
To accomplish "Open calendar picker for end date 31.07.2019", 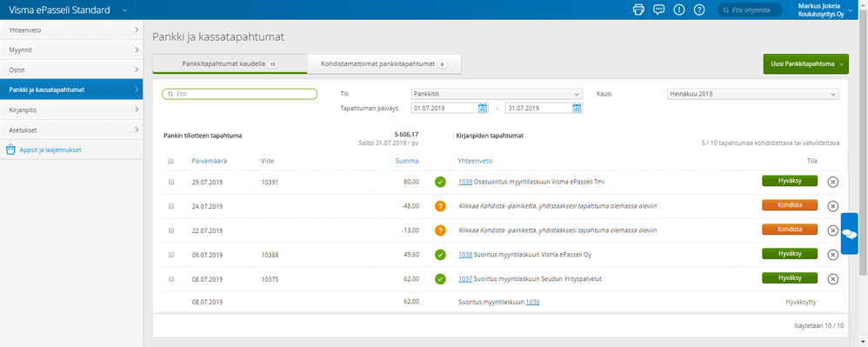I will click(577, 108).
